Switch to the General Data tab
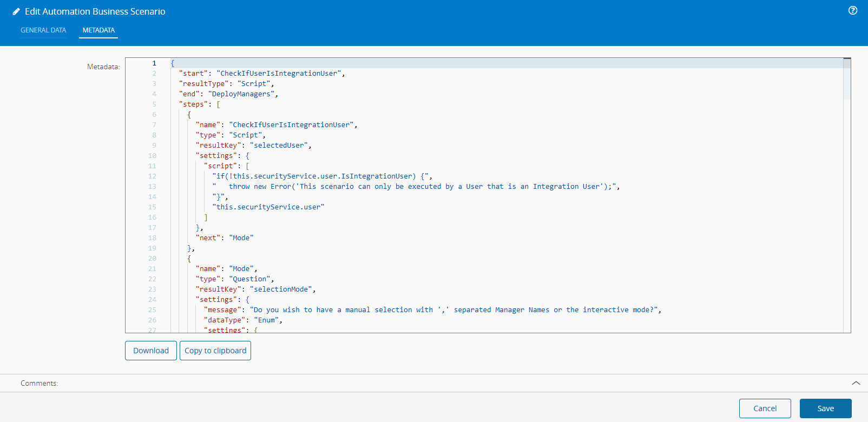Viewport: 868px width, 422px height. 43,30
